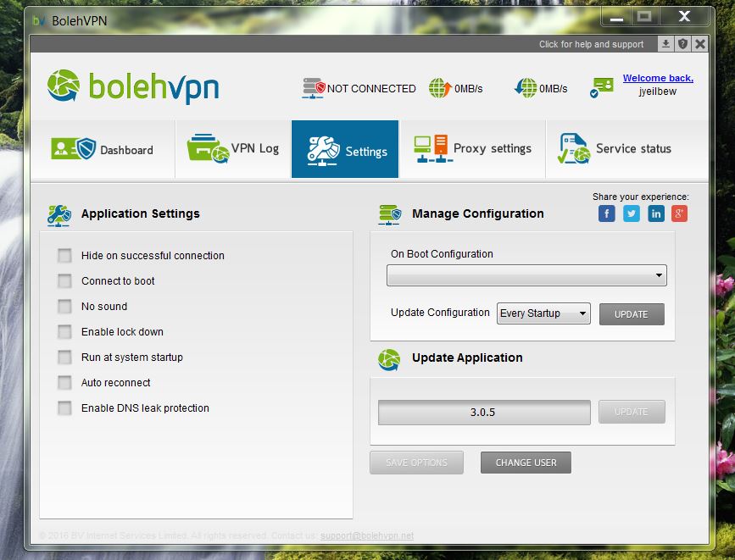Click the bolehvpn globe logo
The width and height of the screenshot is (735, 560).
click(x=64, y=86)
